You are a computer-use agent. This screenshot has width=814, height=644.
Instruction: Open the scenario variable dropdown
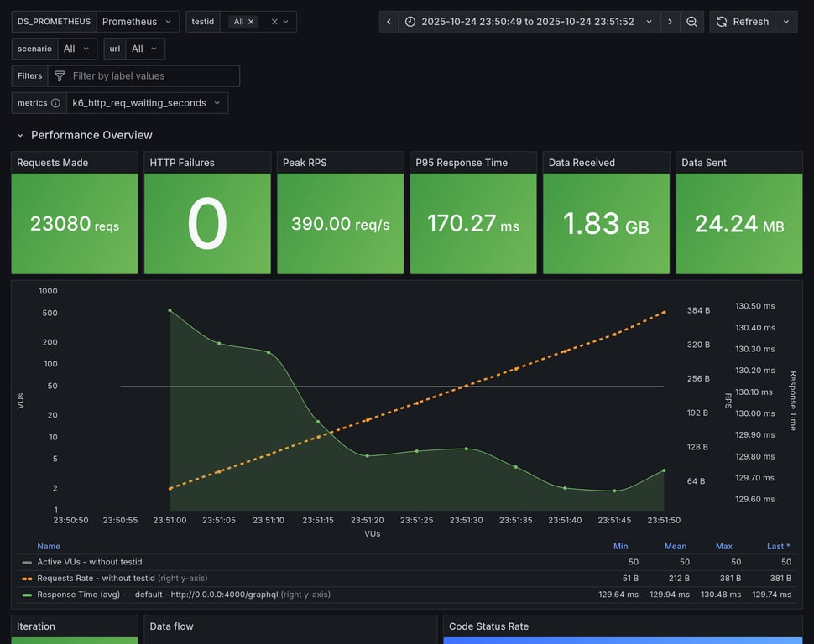pos(77,49)
